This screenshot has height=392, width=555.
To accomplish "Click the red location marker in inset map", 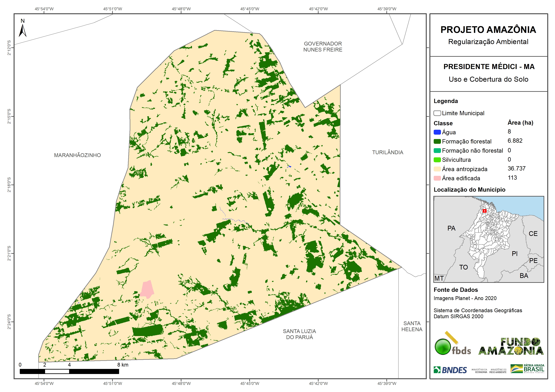I will click(x=484, y=211).
